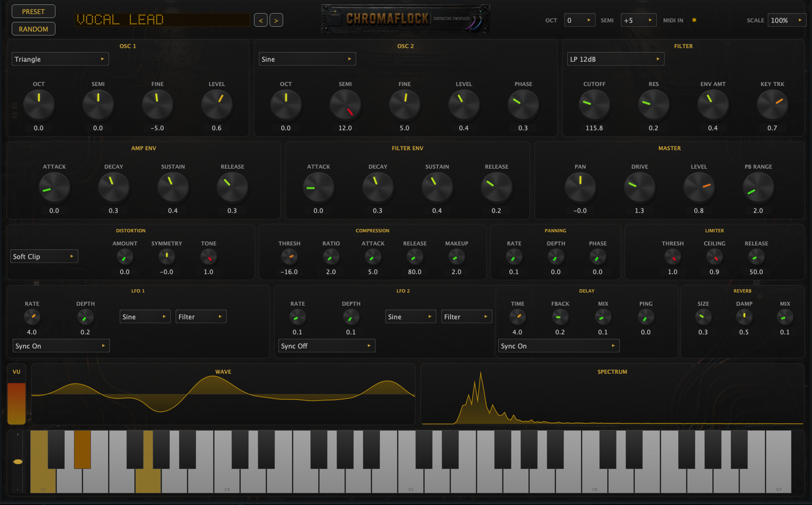Click the Chromaflock logo banner
812x505 pixels.
[405, 19]
